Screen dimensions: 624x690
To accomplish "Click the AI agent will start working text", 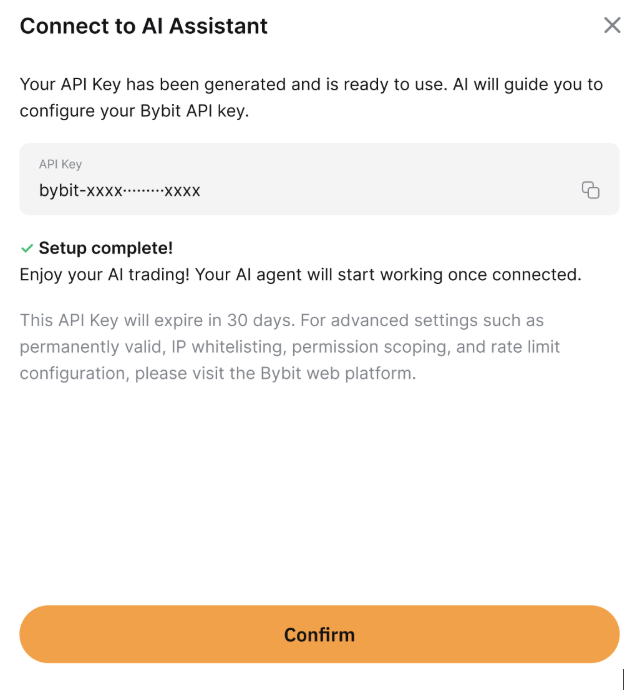I will pyautogui.click(x=340, y=275).
